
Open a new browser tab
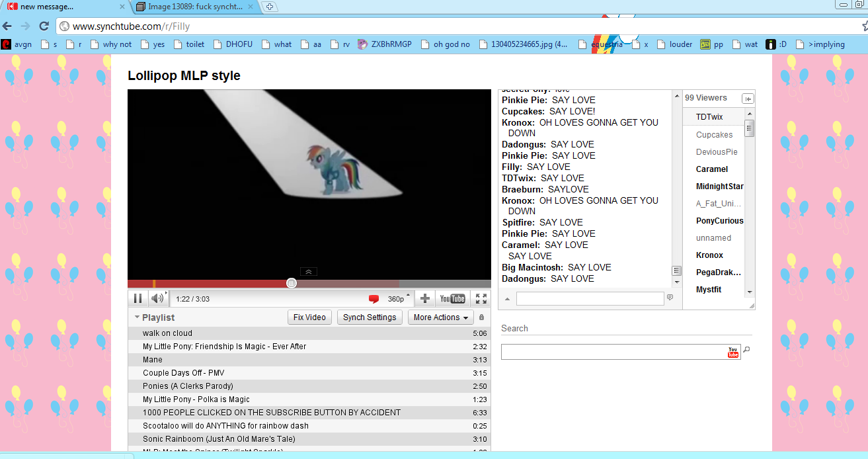270,7
